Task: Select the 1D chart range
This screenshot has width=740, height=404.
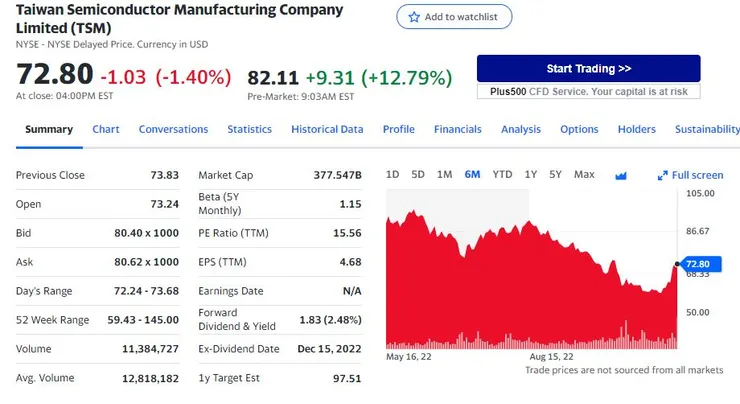Action: (393, 174)
